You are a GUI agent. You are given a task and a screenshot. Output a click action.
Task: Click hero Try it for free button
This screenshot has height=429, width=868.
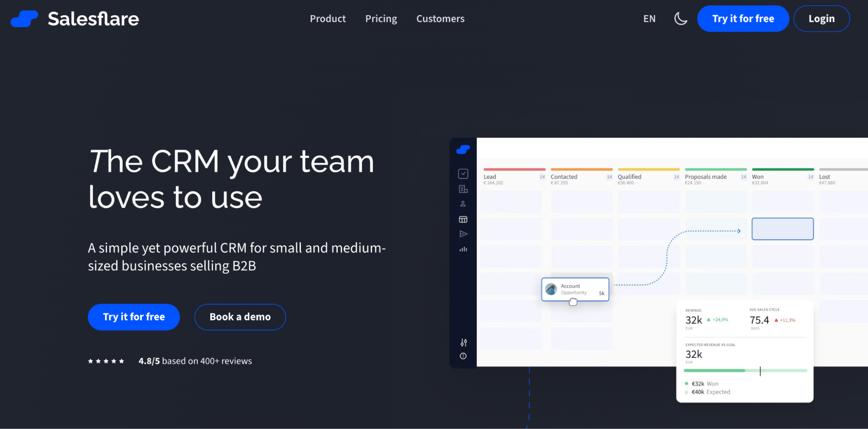tap(134, 317)
